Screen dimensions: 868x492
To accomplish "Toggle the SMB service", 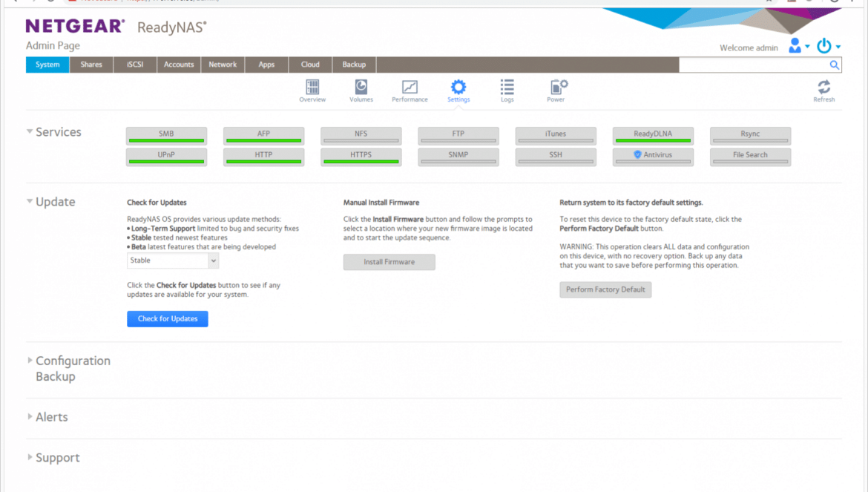I will click(x=166, y=136).
